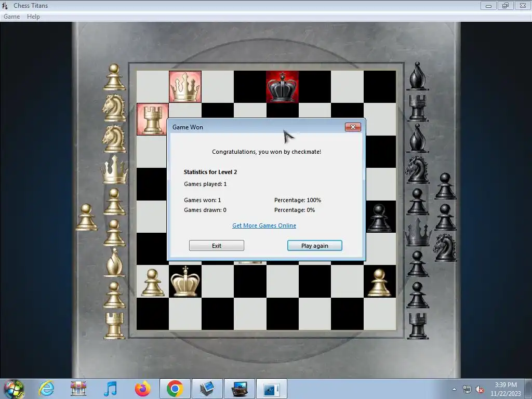Select the white king on the board
Viewport: 532px width, 399px height.
185,281
